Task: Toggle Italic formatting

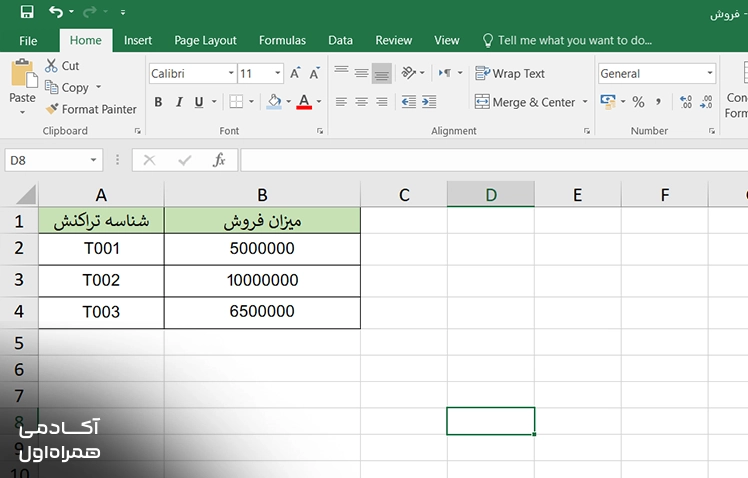Action: [x=179, y=102]
